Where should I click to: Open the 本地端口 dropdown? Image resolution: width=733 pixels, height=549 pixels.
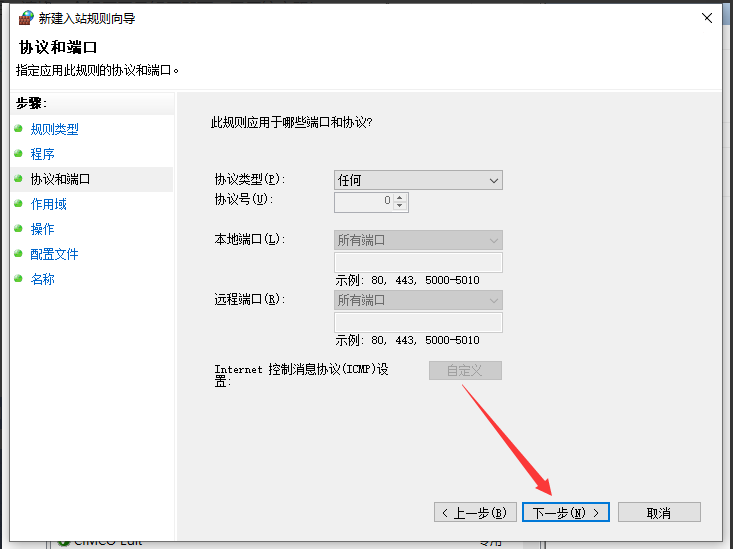tap(418, 240)
